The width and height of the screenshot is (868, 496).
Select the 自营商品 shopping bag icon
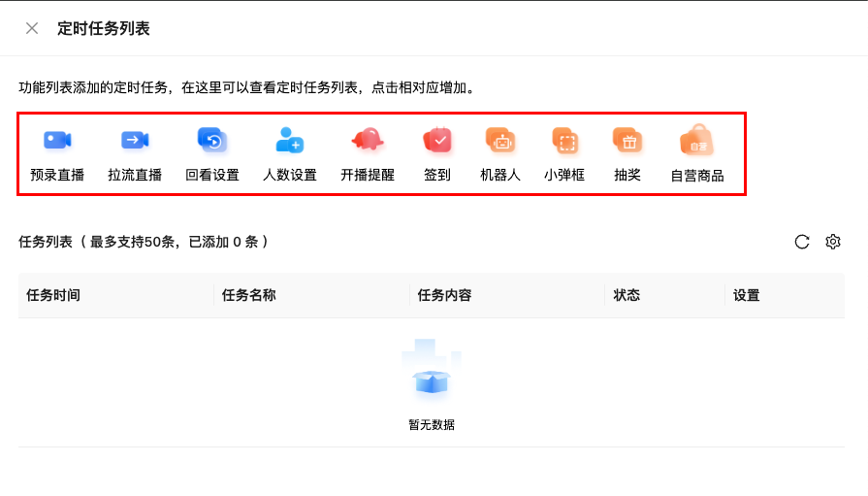(696, 141)
